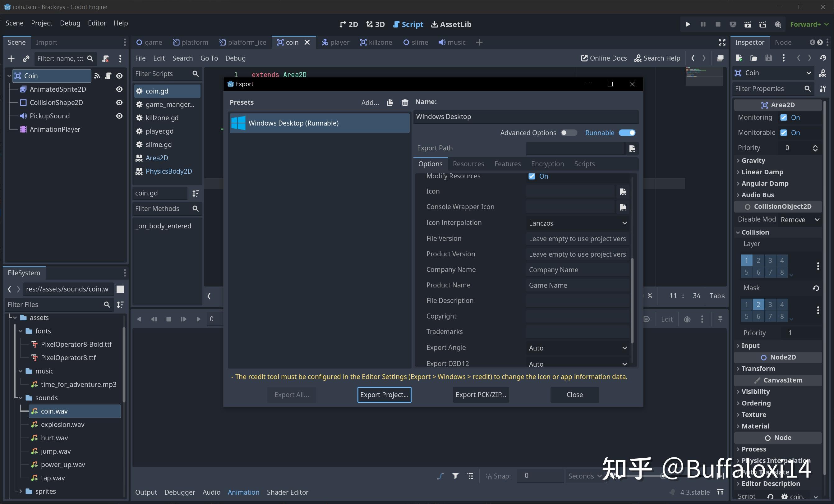Uncheck Modify Resources
The width and height of the screenshot is (834, 504).
[x=532, y=176]
